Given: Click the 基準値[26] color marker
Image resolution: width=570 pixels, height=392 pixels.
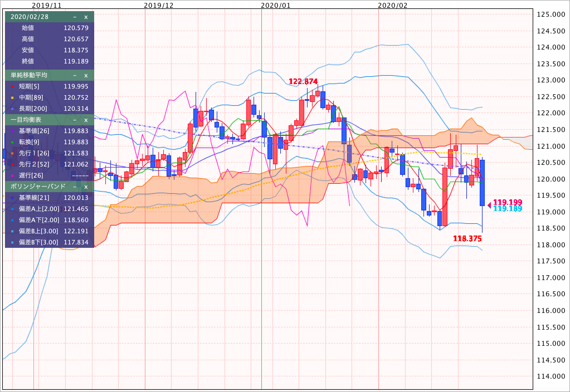Looking at the screenshot, I should [12, 131].
